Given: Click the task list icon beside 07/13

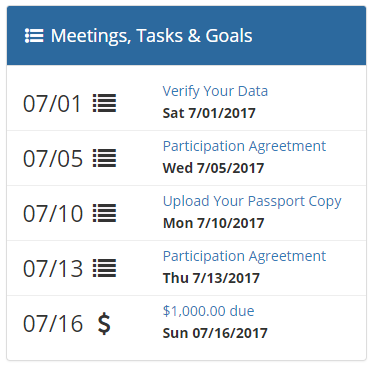Looking at the screenshot, I should (x=104, y=268).
